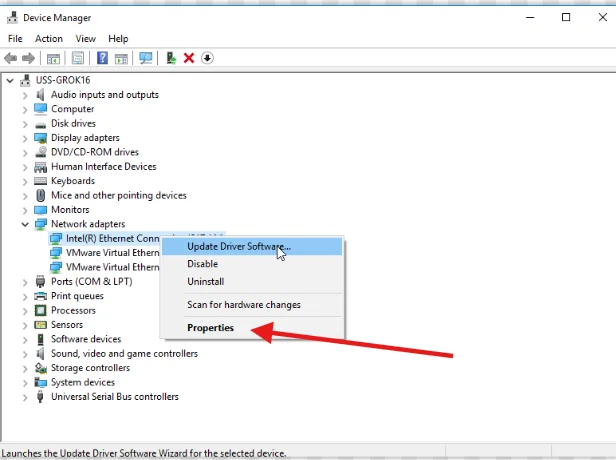
Task: Click the Keyboards icon
Action: (x=40, y=181)
